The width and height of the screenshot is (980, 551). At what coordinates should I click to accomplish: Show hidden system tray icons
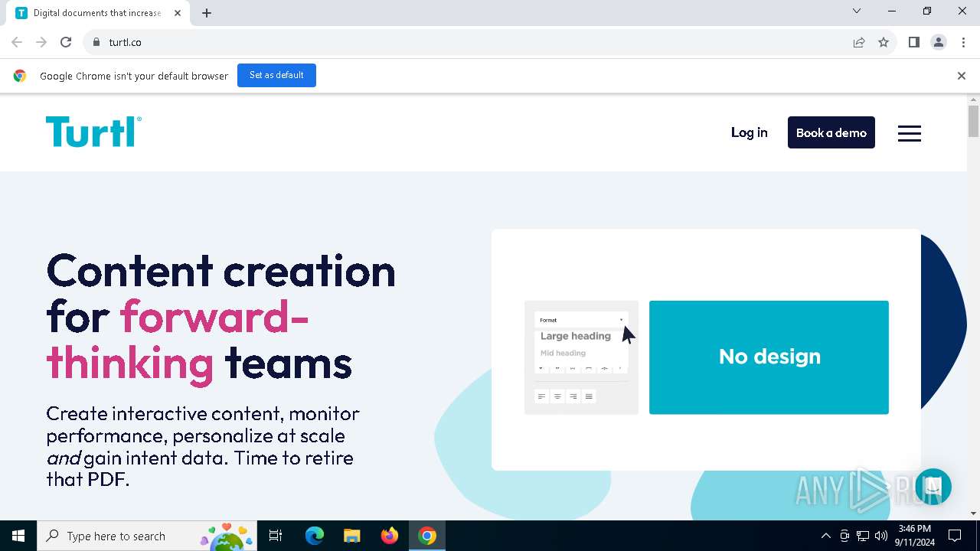[825, 536]
